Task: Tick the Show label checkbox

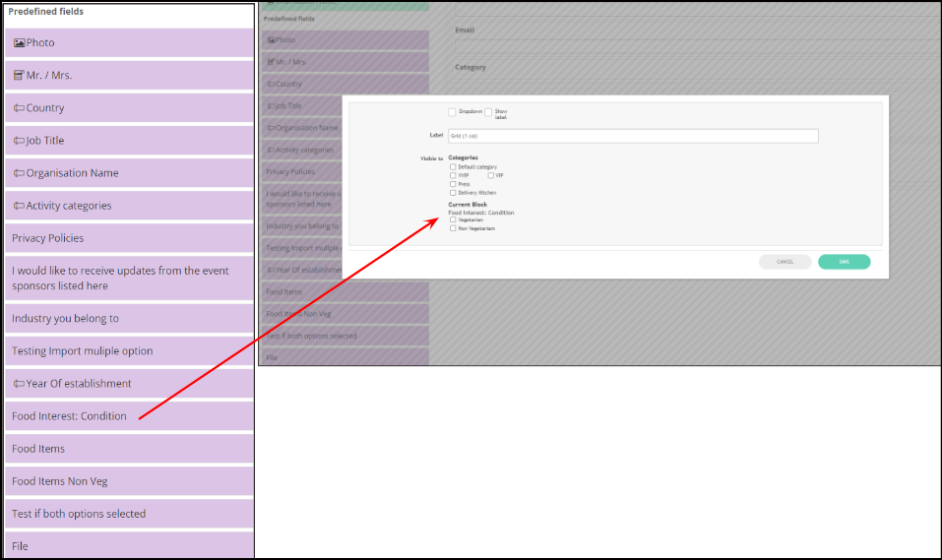Action: point(488,112)
